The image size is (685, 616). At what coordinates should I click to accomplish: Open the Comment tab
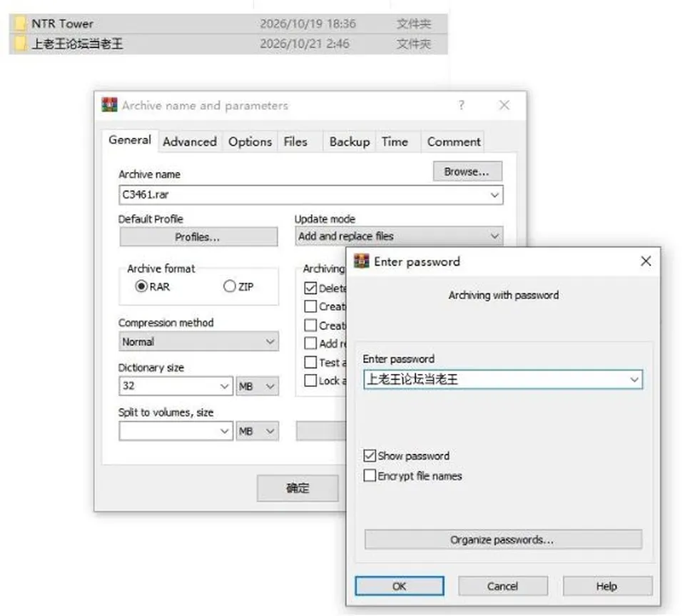click(454, 141)
